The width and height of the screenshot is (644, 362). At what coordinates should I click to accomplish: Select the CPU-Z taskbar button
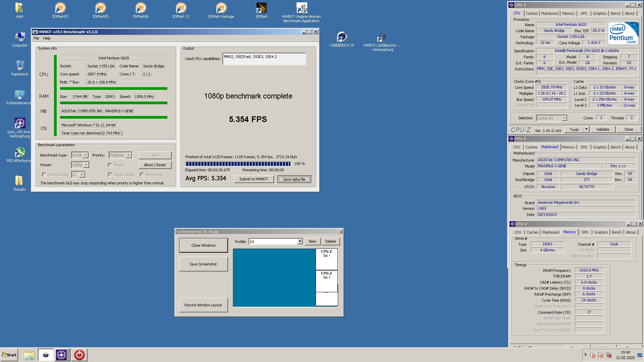coord(61,355)
